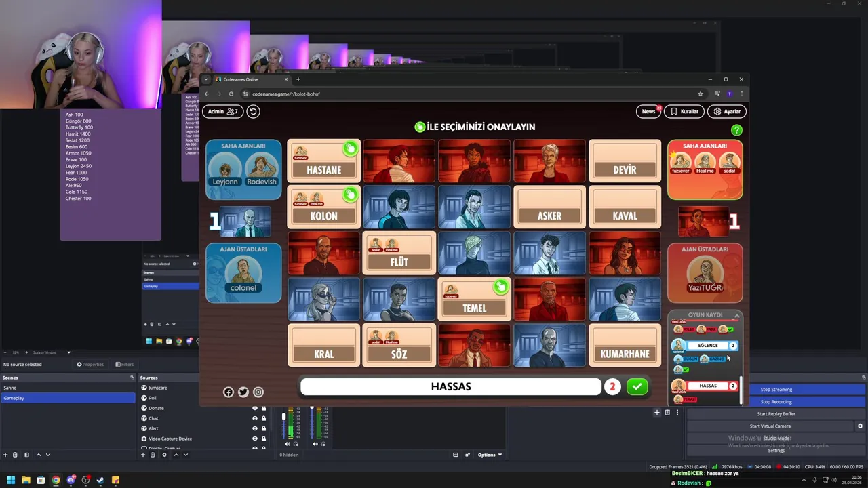Open Discord from the taskbar
Image resolution: width=868 pixels, height=488 pixels.
[71, 480]
